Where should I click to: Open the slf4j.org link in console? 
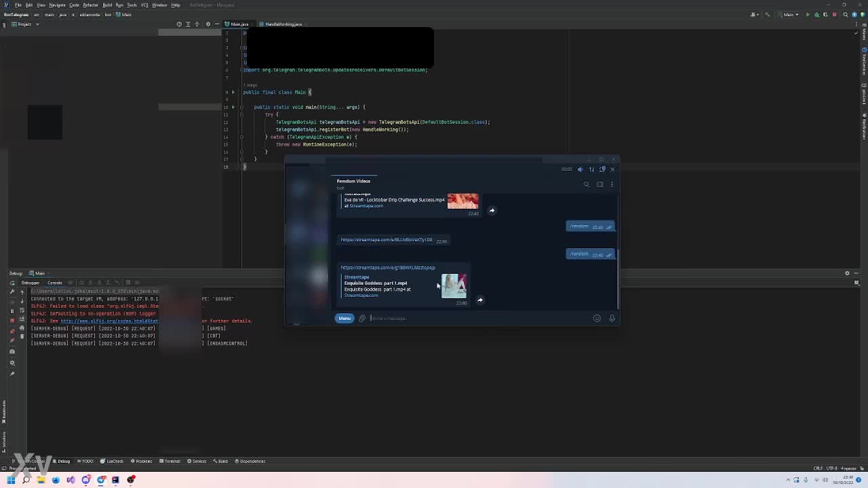[108, 321]
